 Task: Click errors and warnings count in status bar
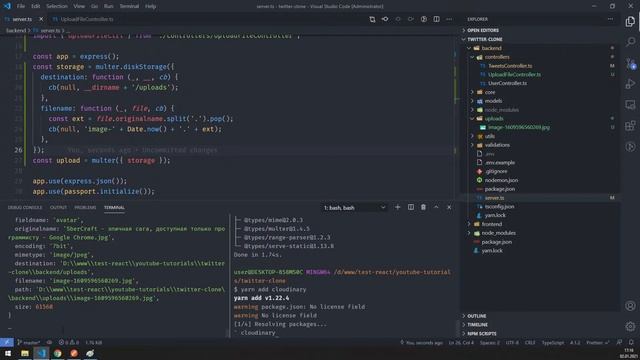tap(69, 342)
